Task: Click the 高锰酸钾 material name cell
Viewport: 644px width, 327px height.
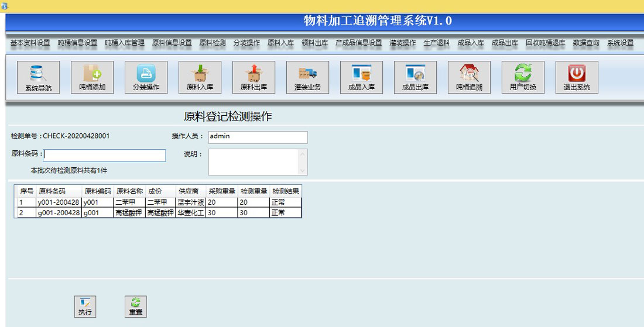Action: (130, 212)
